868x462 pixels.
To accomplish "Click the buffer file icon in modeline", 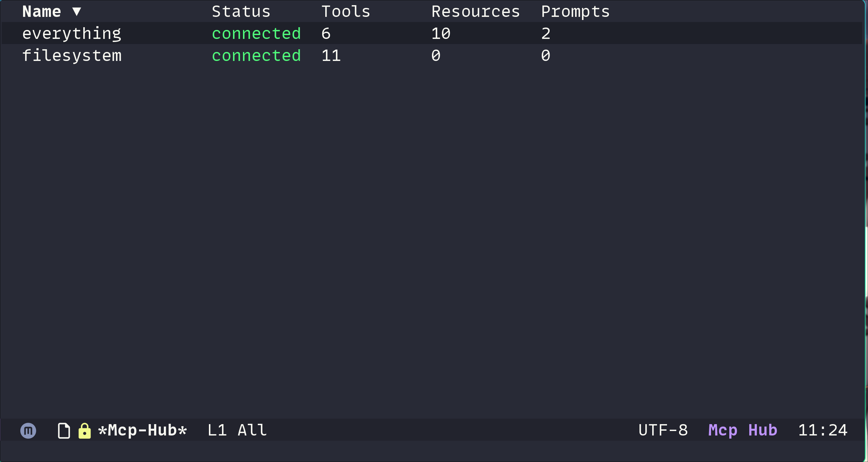I will click(64, 431).
